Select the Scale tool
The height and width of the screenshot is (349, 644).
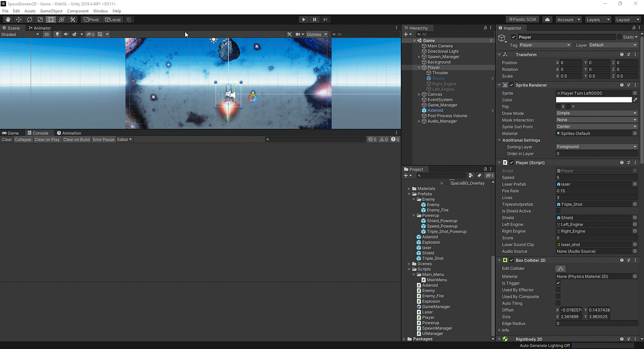pyautogui.click(x=39, y=19)
